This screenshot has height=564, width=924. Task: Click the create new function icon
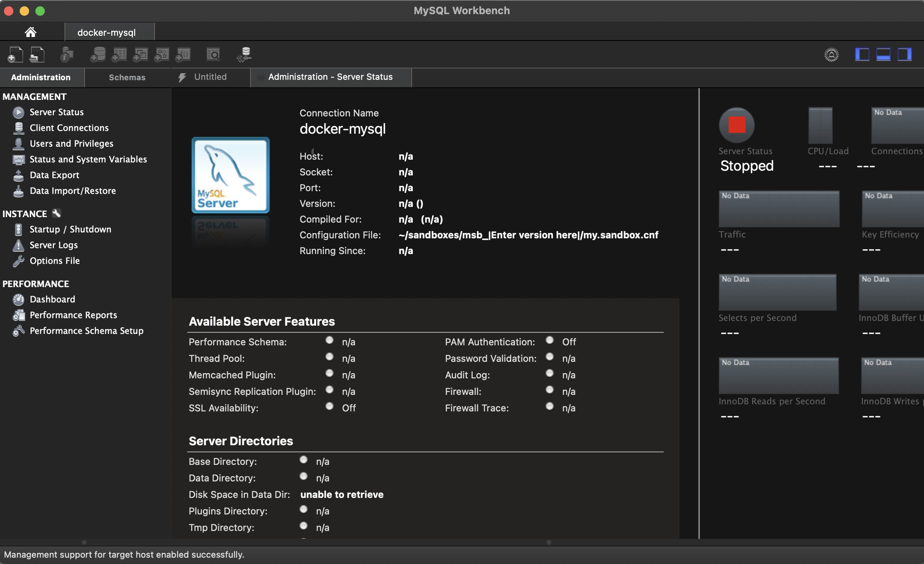[183, 55]
